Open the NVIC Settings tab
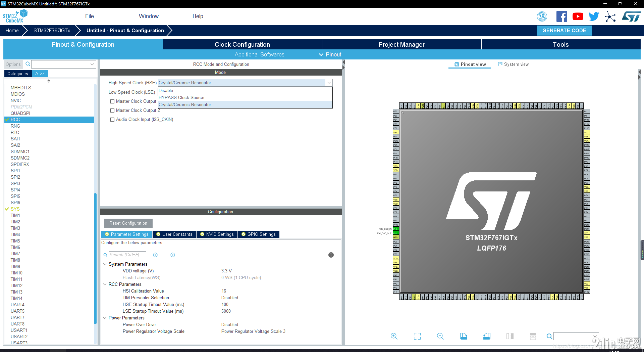 click(217, 234)
